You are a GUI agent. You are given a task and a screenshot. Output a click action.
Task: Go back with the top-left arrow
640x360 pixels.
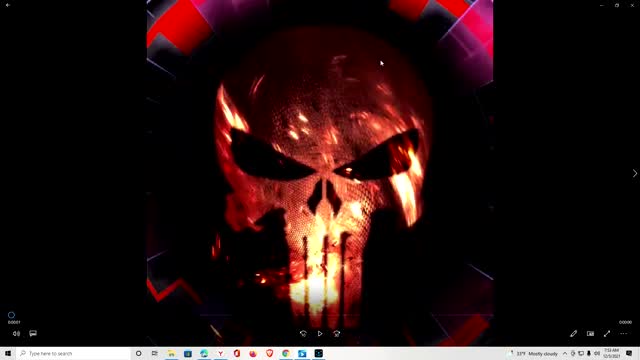[8, 5]
